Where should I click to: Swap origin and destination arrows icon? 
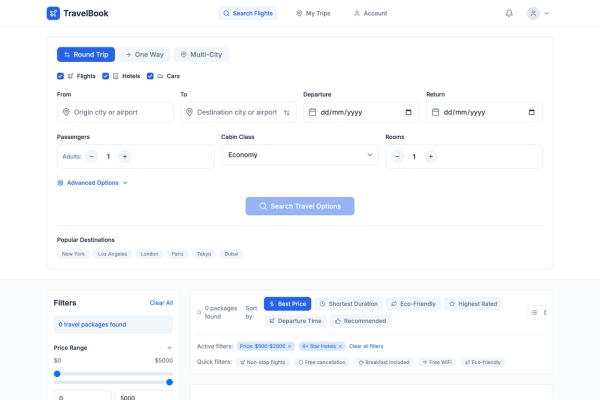point(287,113)
